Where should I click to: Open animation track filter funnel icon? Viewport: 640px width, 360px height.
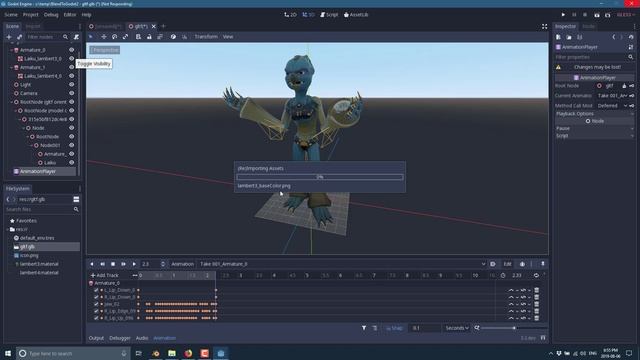(364, 328)
